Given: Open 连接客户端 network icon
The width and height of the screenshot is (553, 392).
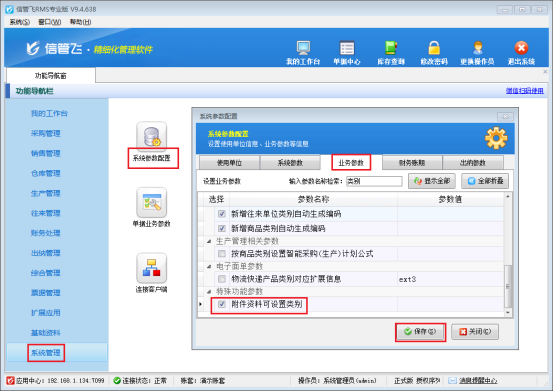Looking at the screenshot, I should (x=152, y=268).
